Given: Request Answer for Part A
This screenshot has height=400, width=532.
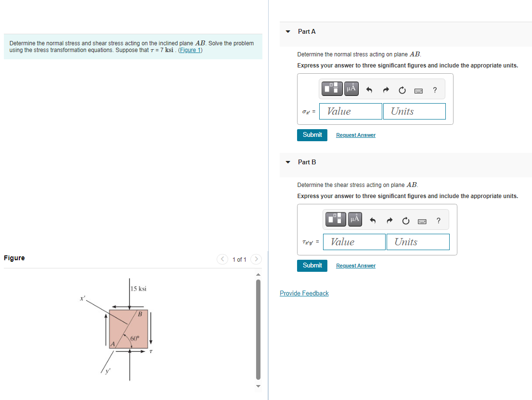Looking at the screenshot, I should click(x=356, y=135).
